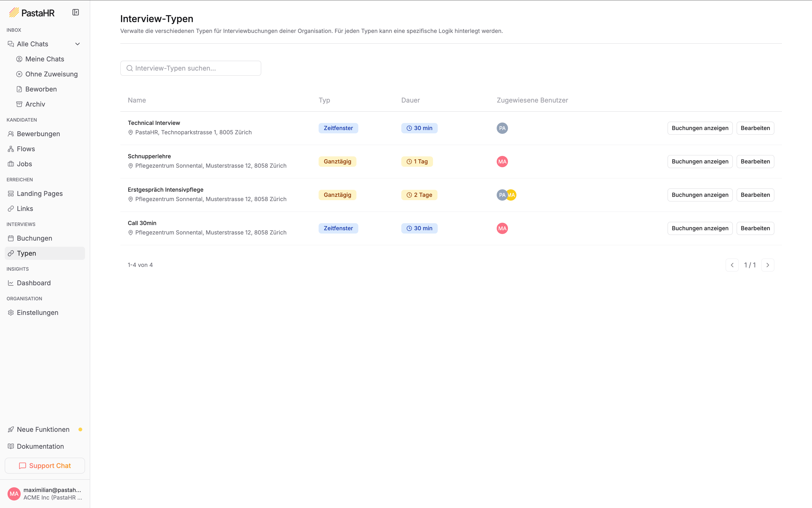The image size is (812, 508).
Task: Open Meine Chats
Action: point(45,59)
